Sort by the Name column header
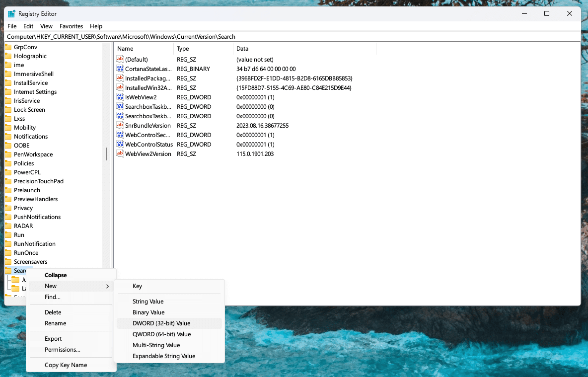The width and height of the screenshot is (588, 377). [x=144, y=49]
